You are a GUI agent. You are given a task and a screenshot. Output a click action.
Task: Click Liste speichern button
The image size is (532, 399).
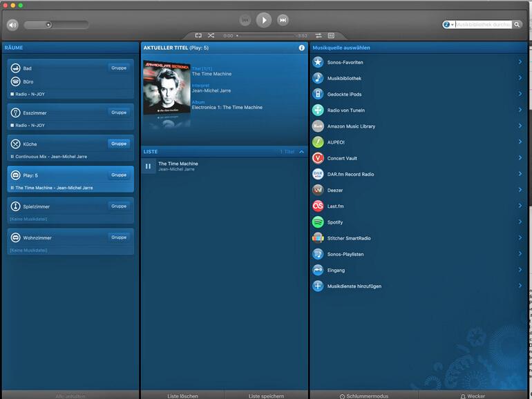tap(266, 396)
